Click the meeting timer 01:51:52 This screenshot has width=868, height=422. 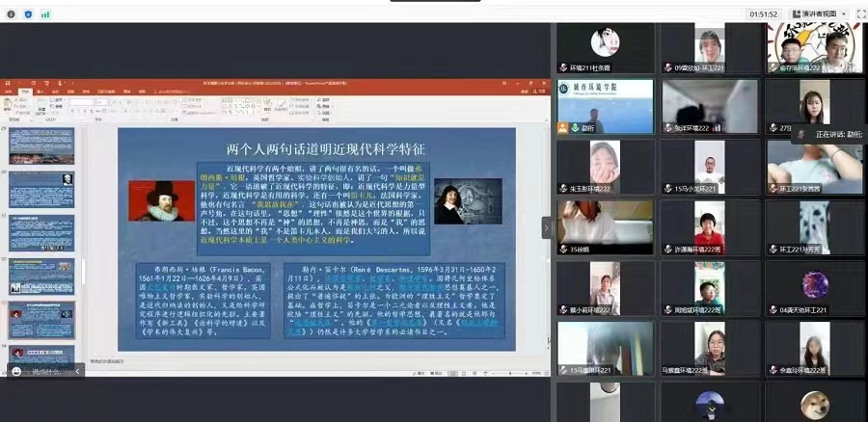(x=763, y=13)
